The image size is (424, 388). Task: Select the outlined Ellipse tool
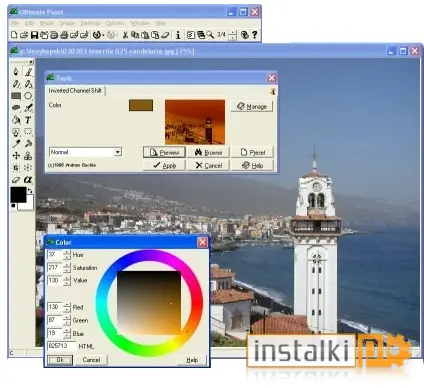[28, 96]
